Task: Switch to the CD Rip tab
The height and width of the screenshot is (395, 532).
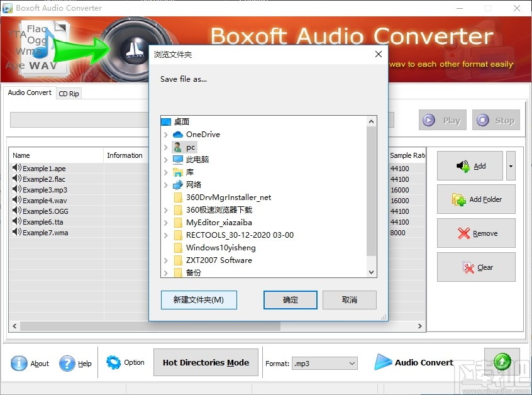Action: [x=69, y=93]
